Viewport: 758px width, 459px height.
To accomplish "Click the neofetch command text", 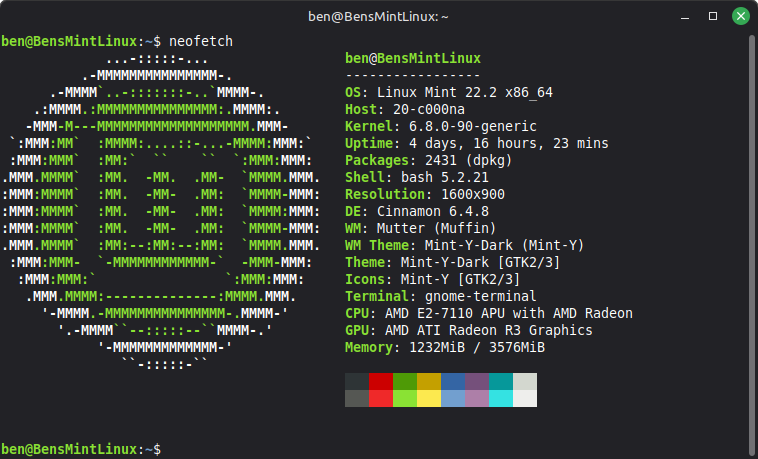I will [x=203, y=42].
